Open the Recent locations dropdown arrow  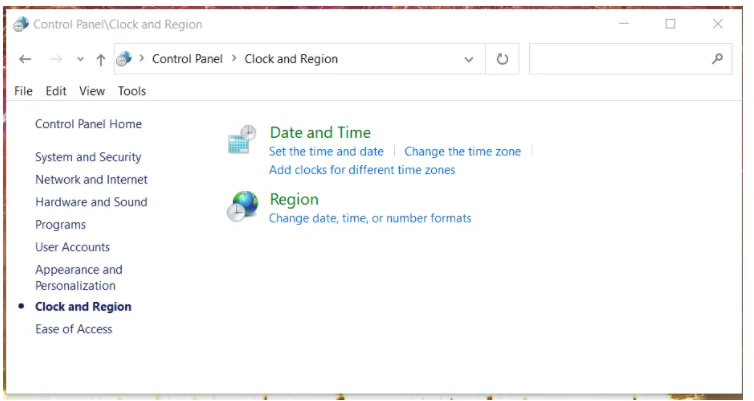[80, 60]
